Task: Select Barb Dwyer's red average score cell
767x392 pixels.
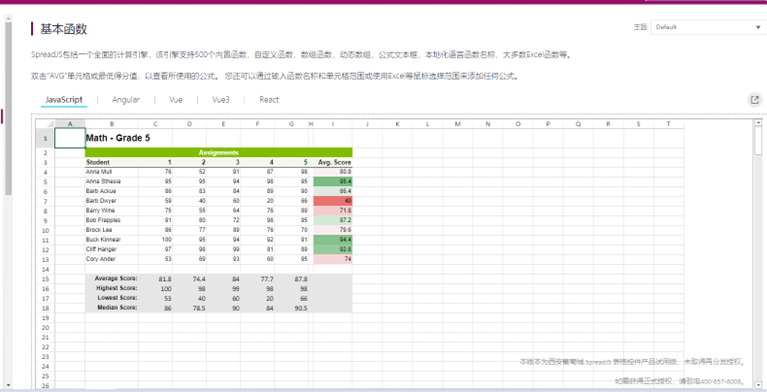Action: [333, 201]
